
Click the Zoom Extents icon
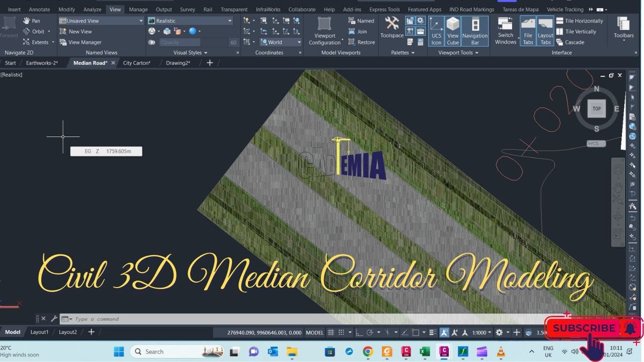(x=27, y=42)
